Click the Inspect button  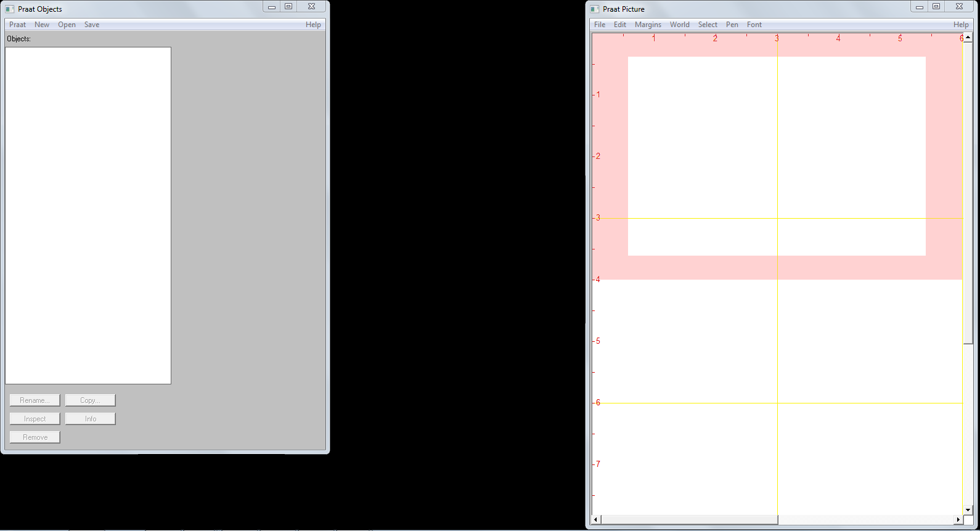(x=35, y=419)
